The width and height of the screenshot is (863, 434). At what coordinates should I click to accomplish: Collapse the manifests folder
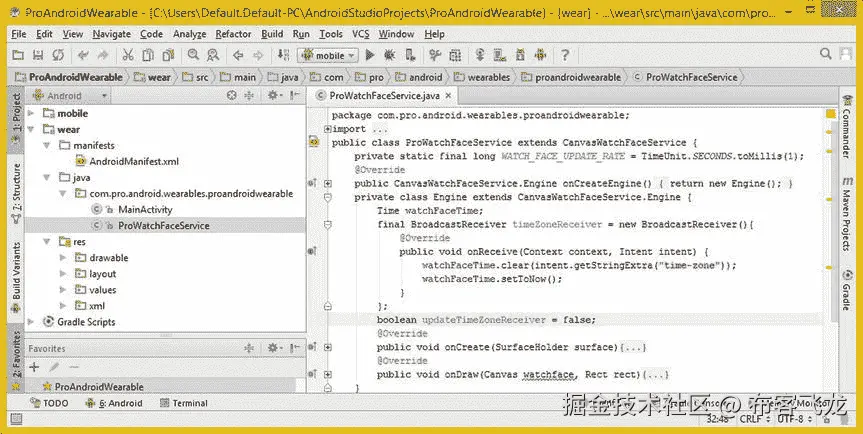click(x=47, y=145)
